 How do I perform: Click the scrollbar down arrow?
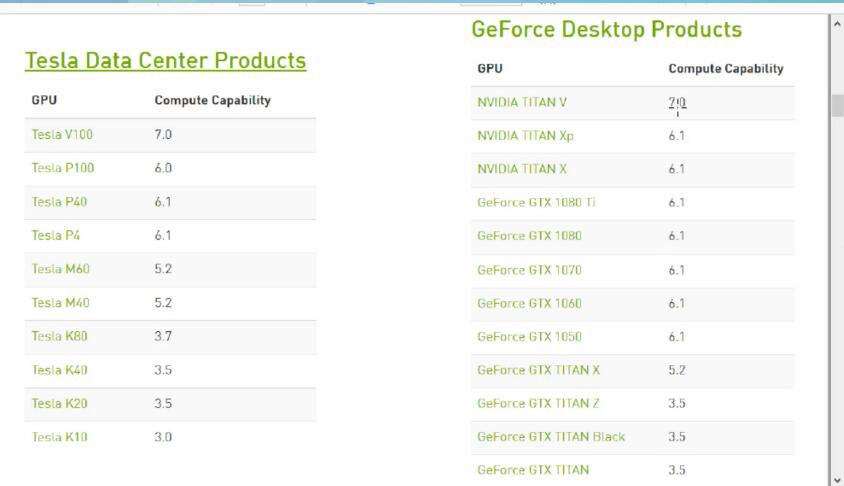(836, 479)
